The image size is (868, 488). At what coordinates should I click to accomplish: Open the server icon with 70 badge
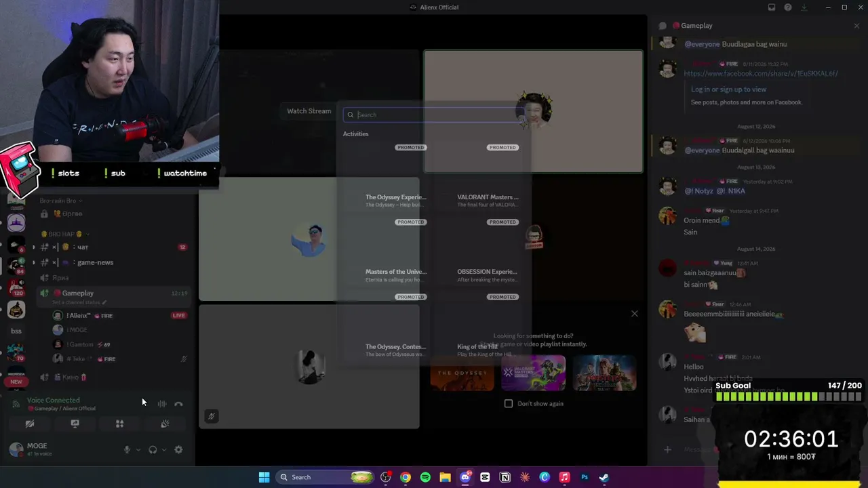pos(16,352)
